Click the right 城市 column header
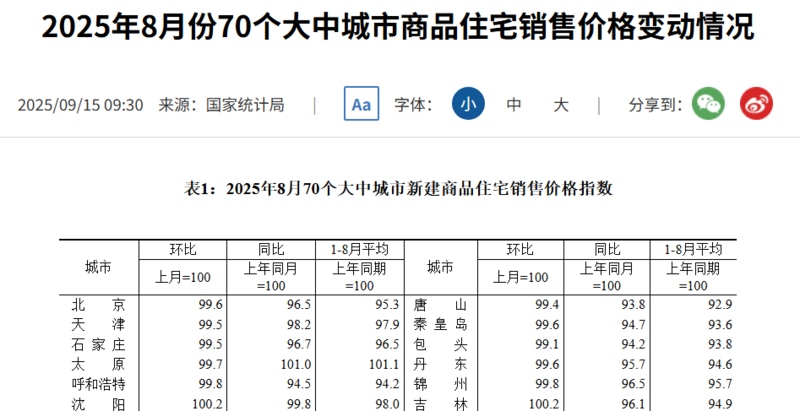The image size is (800, 411). [x=440, y=267]
